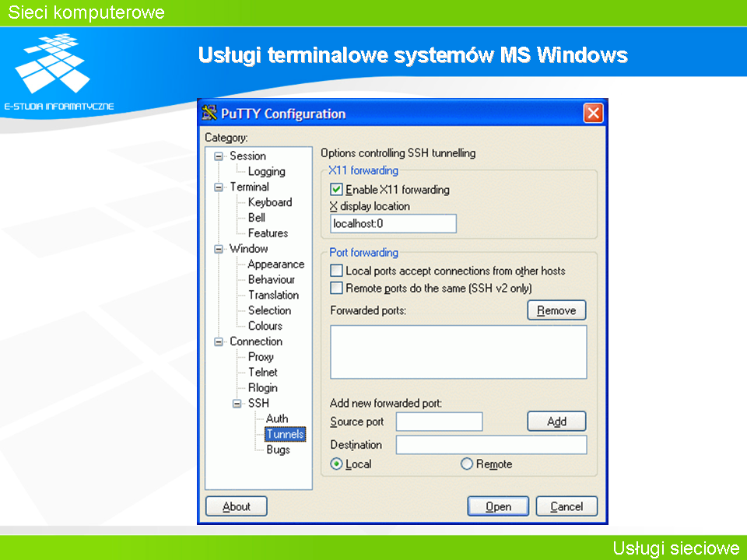Select the SSH category
The height and width of the screenshot is (560, 747).
coord(258,404)
